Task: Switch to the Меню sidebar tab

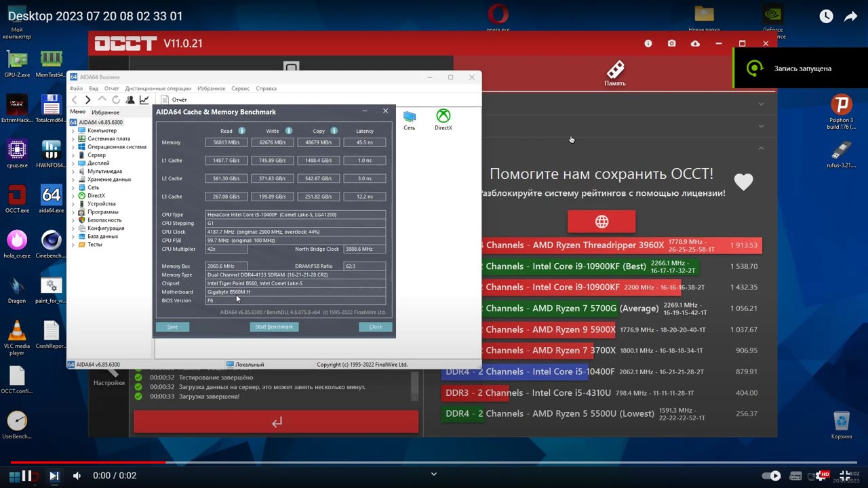Action: (77, 112)
